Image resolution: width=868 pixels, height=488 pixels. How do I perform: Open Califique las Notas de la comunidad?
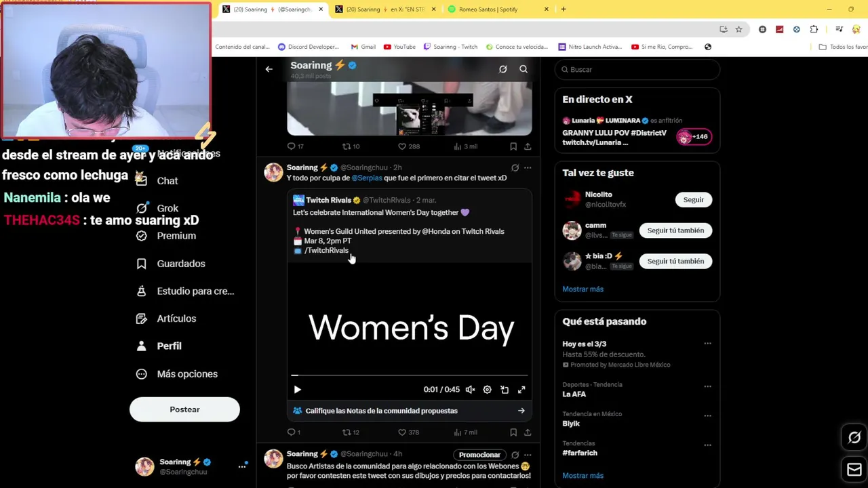pyautogui.click(x=410, y=411)
